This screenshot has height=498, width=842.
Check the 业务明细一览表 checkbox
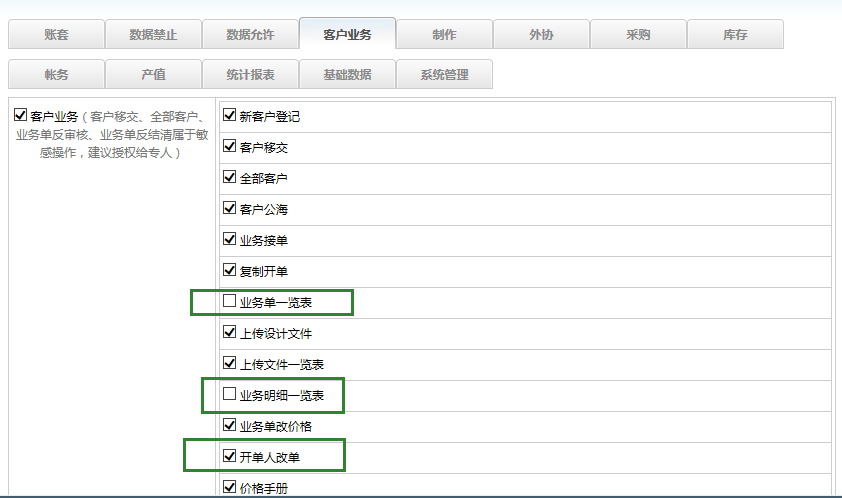tap(230, 394)
